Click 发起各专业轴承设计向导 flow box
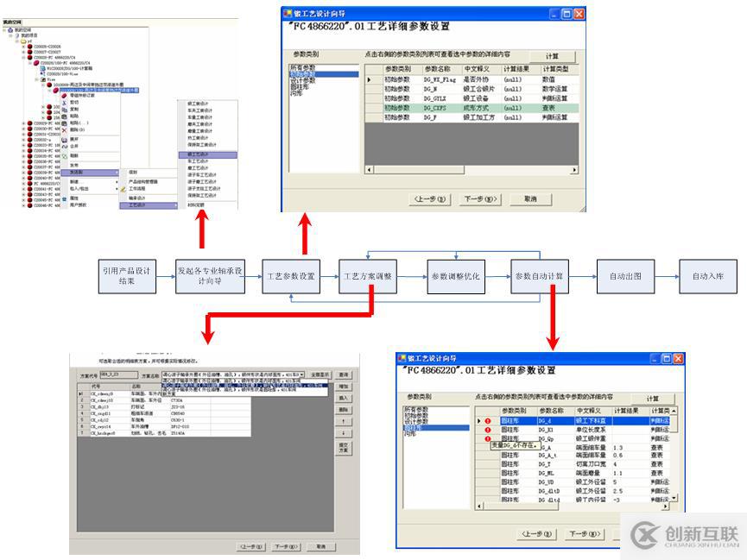Viewport: 747px width, 560px height. (x=210, y=276)
